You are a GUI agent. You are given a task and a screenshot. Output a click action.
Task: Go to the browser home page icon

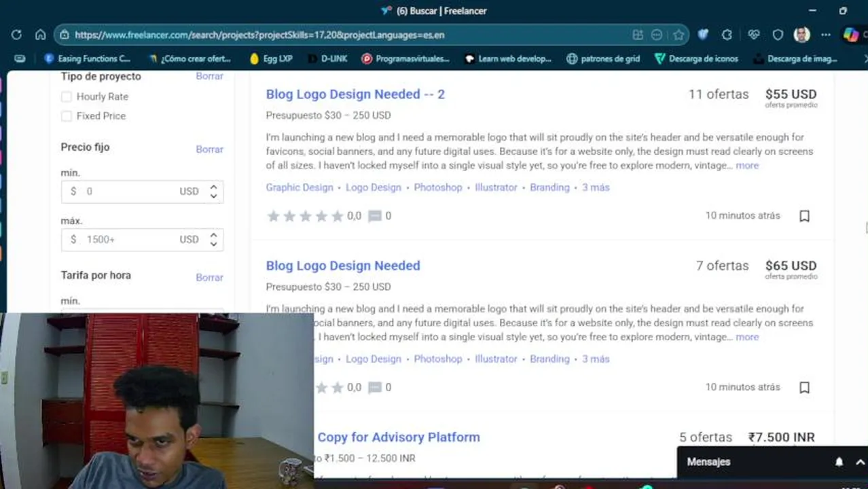[x=40, y=35]
